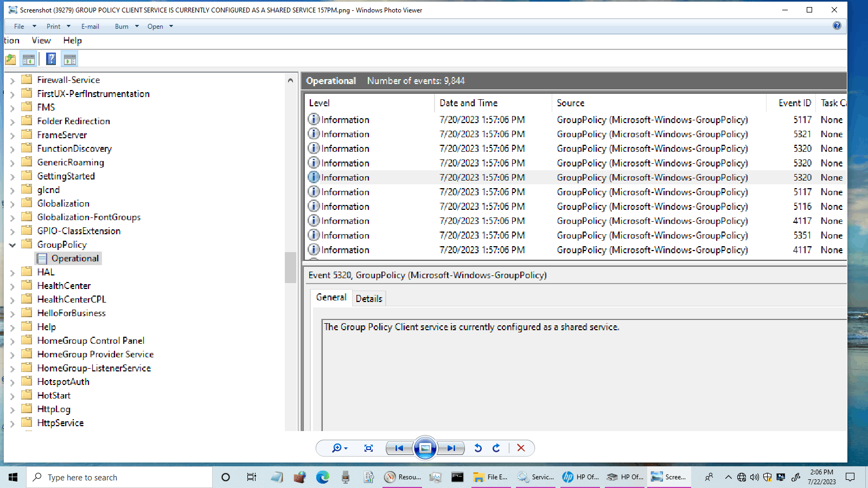Open the Help menu in Event Viewer

[72, 41]
